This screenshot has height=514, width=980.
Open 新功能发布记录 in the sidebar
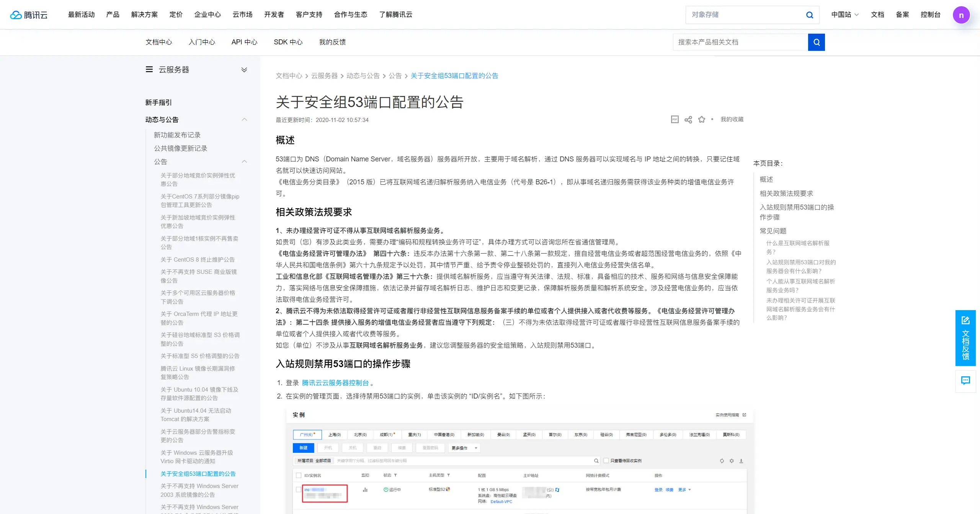(x=177, y=135)
